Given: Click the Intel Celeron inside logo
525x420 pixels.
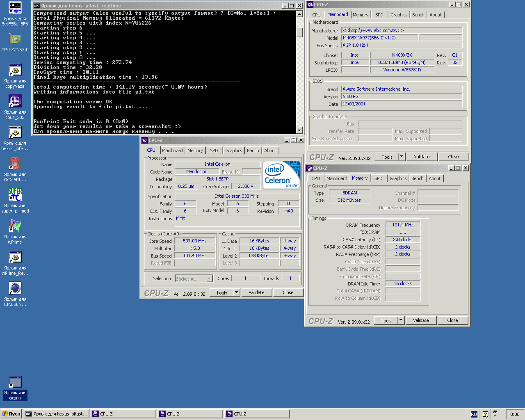Looking at the screenshot, I should 281,175.
